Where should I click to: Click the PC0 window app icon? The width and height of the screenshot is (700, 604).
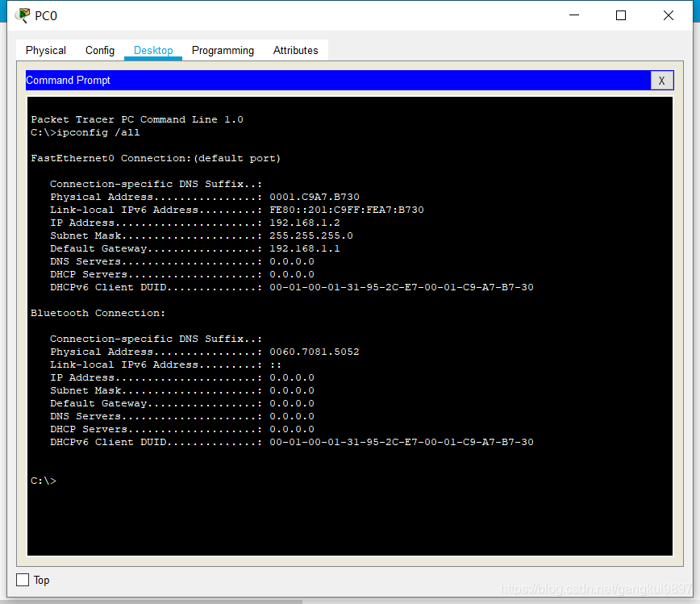coord(23,15)
